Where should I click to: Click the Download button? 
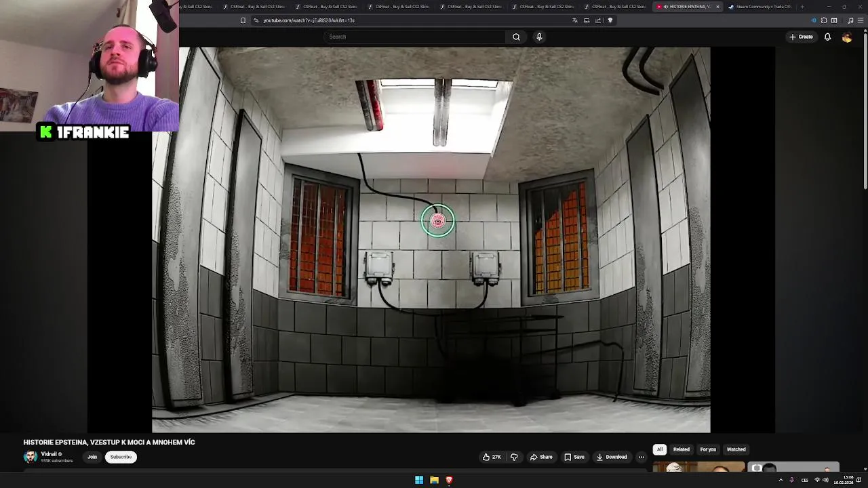point(612,457)
